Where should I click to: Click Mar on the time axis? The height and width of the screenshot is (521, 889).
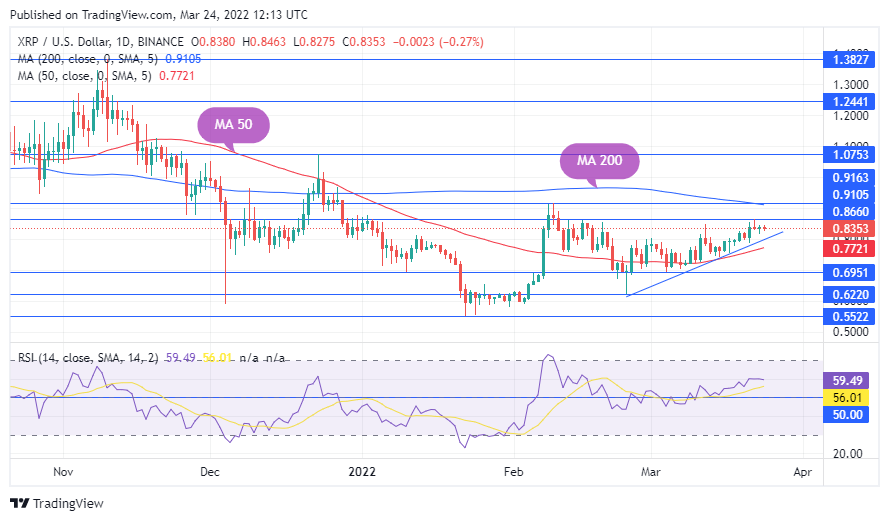point(651,470)
